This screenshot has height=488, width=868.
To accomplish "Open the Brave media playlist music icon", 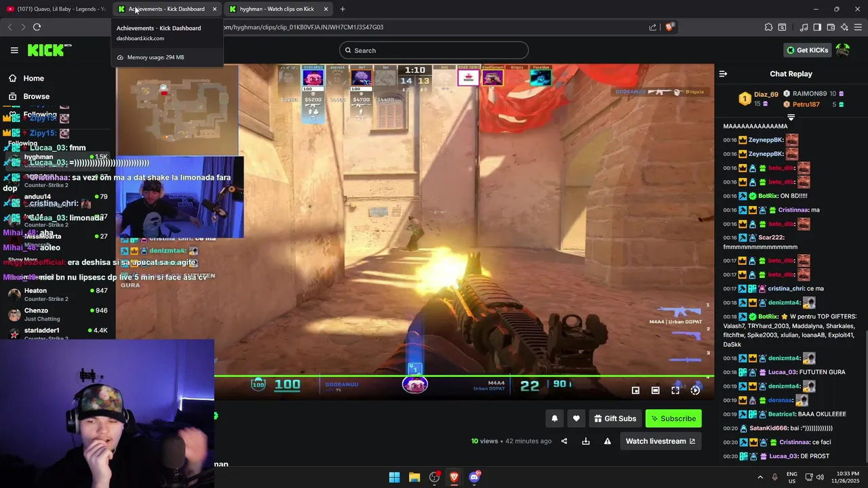I will tap(804, 27).
